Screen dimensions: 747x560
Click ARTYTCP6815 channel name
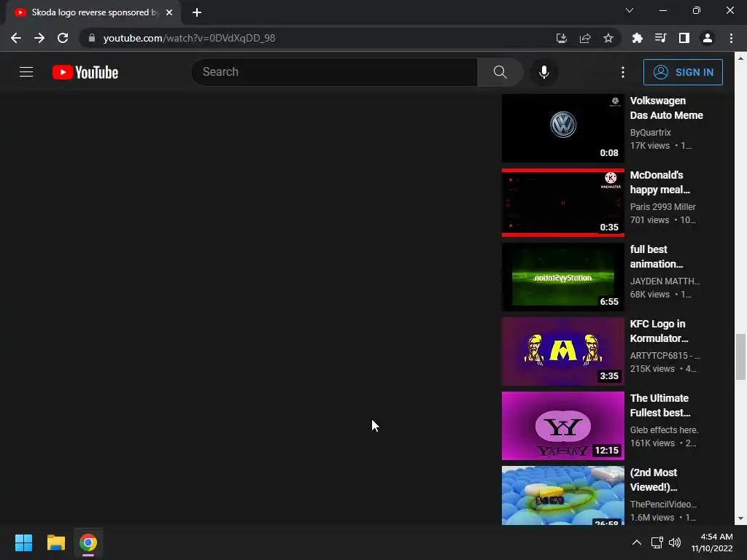pos(665,355)
